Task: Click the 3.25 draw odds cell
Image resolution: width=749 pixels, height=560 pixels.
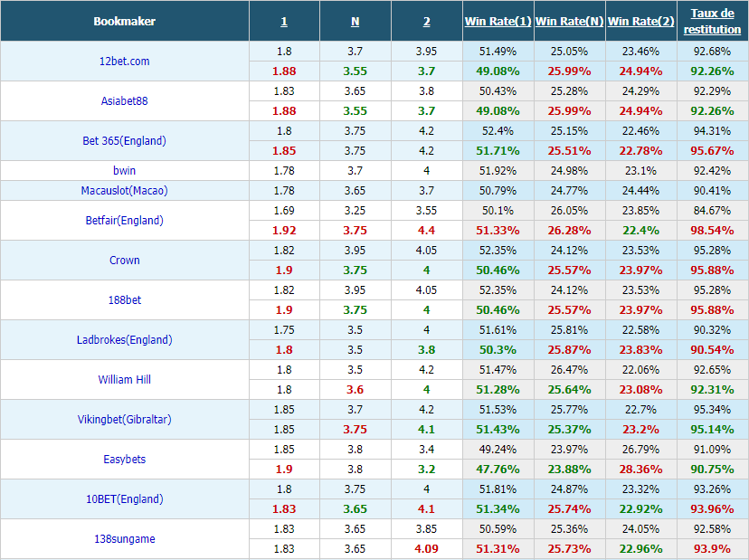Action: [x=355, y=211]
